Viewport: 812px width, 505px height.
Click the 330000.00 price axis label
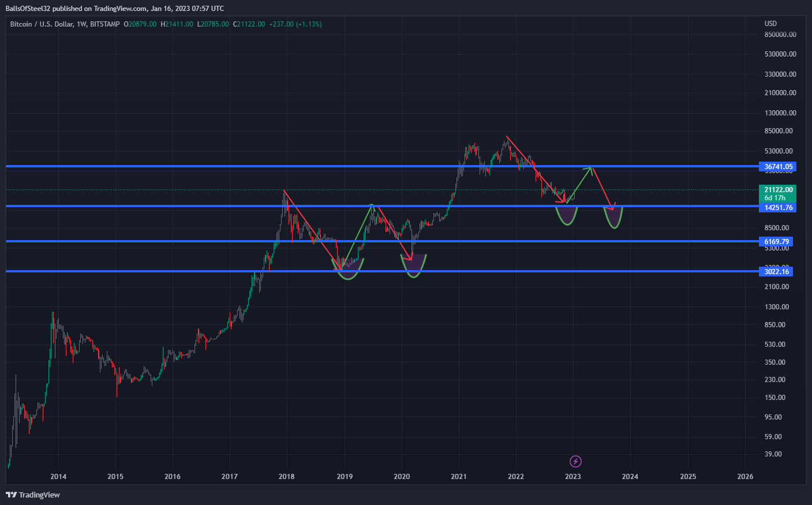pyautogui.click(x=780, y=74)
